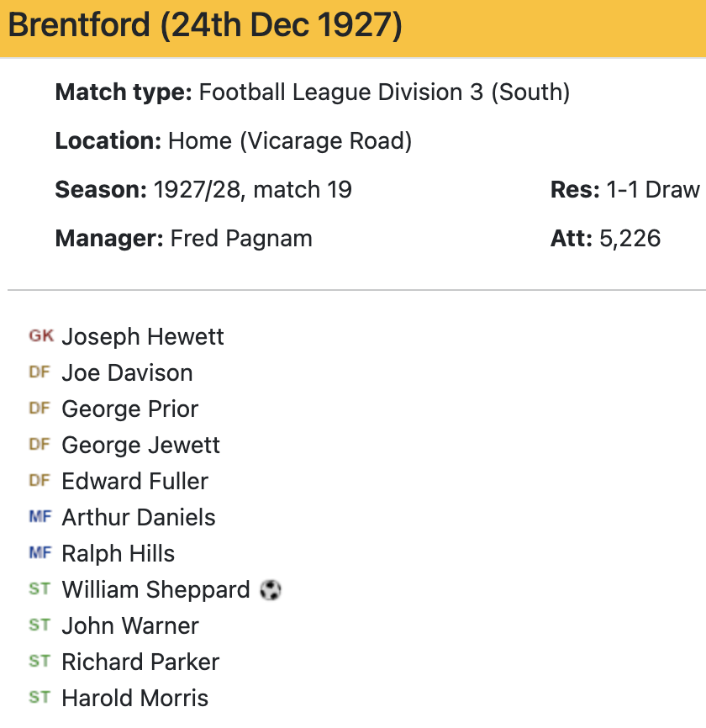Open Richard Parker's player profile

140,662
